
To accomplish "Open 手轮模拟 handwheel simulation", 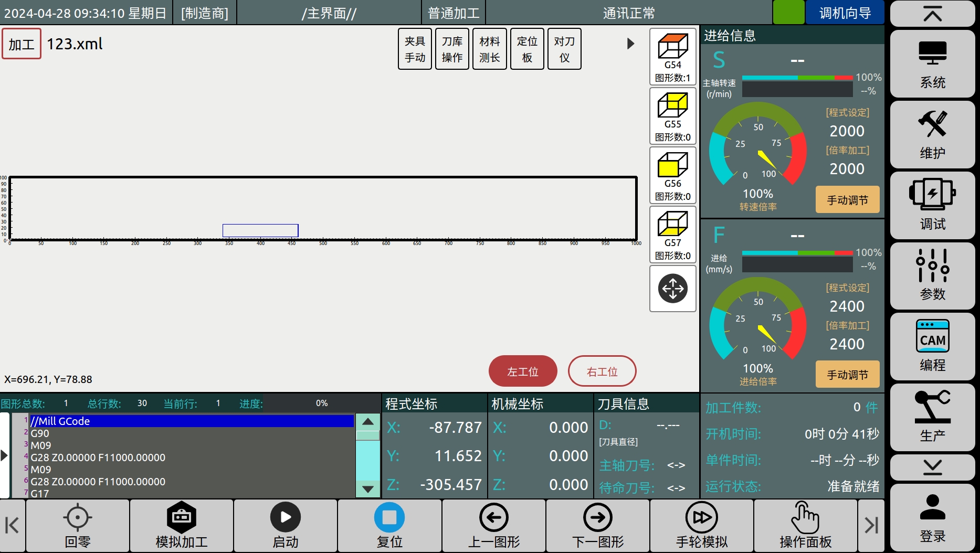I will [x=701, y=526].
